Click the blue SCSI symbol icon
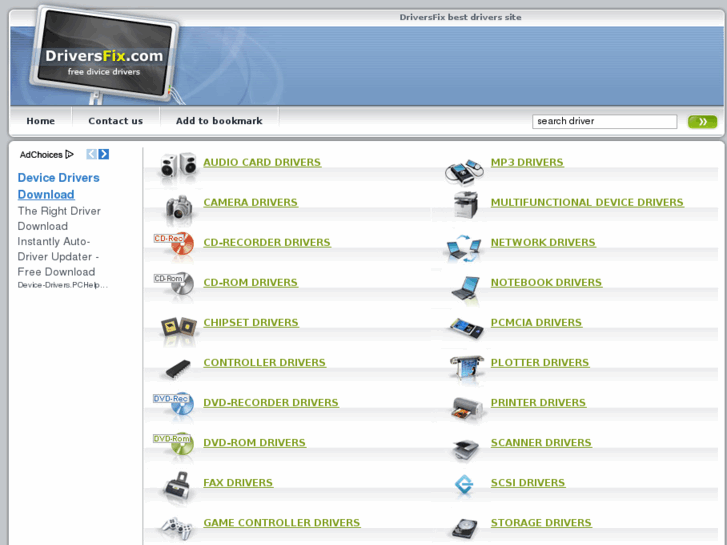This screenshot has height=545, width=727. coord(464,484)
